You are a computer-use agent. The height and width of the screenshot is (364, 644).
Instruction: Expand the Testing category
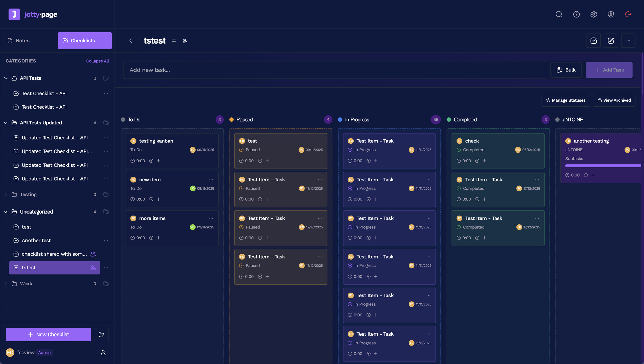coord(6,195)
